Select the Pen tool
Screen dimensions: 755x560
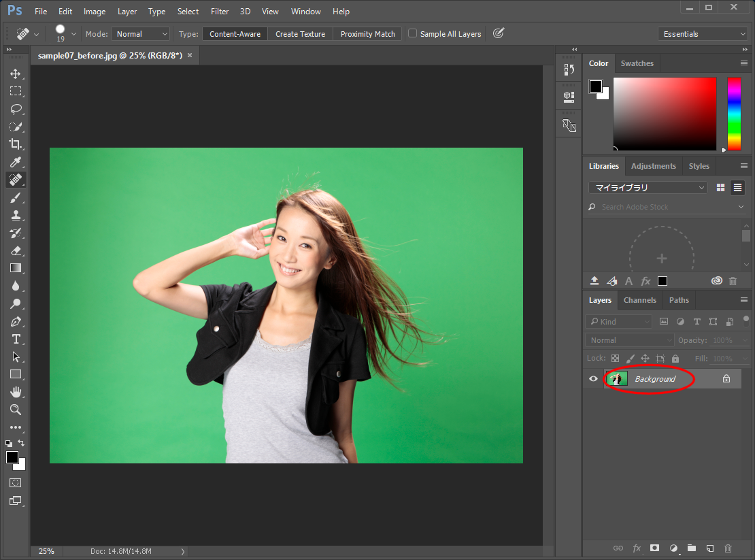pyautogui.click(x=16, y=322)
